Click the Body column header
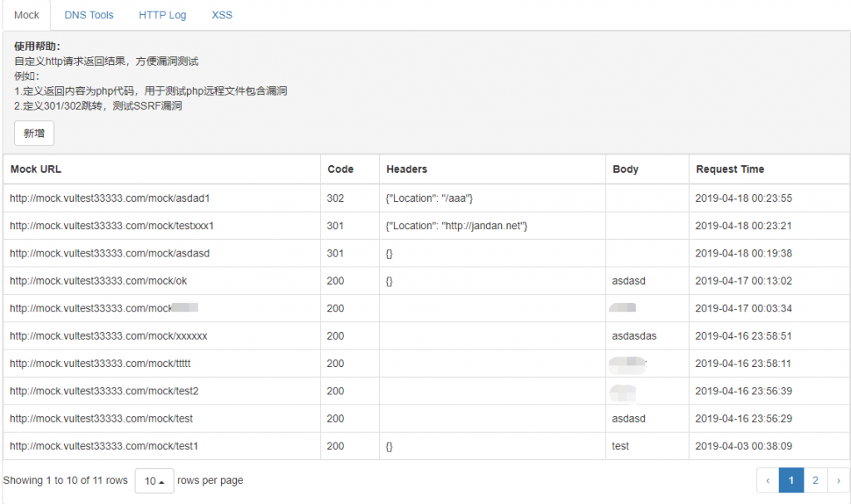This screenshot has width=851, height=504. tap(626, 169)
